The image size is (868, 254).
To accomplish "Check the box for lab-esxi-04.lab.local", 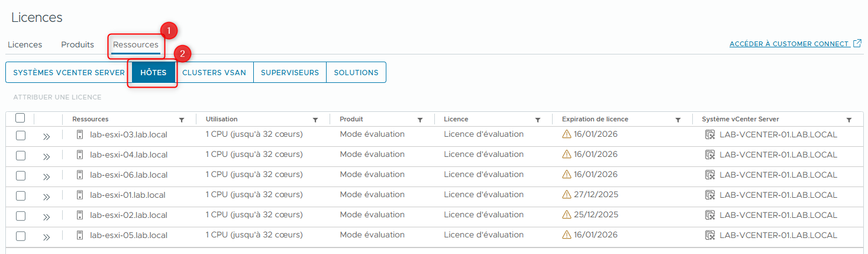I will [21, 155].
